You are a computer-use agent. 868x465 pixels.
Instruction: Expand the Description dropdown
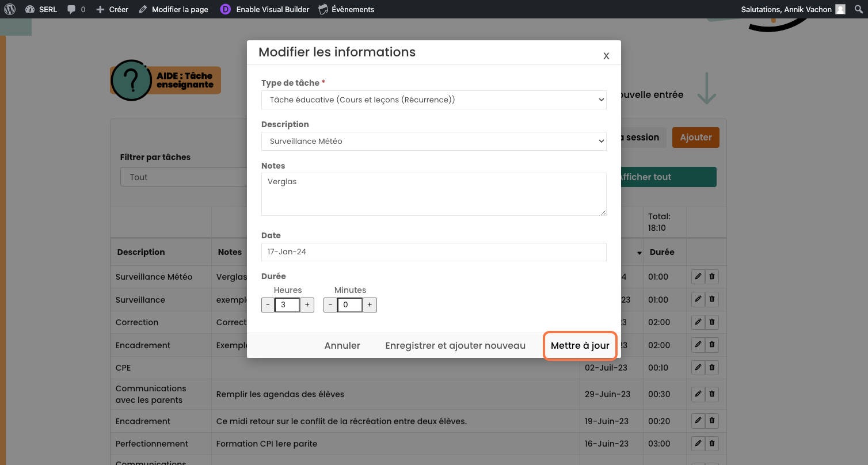[433, 141]
